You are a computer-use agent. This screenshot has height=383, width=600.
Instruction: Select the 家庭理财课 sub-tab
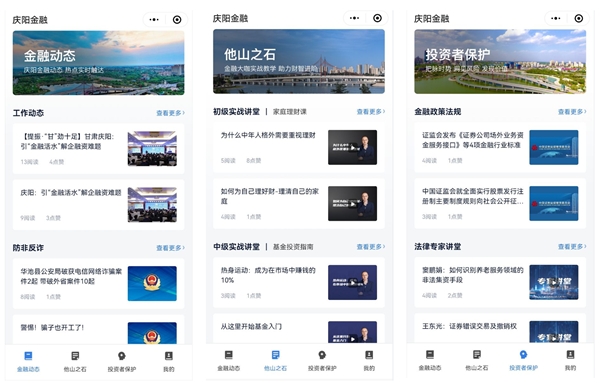(290, 112)
